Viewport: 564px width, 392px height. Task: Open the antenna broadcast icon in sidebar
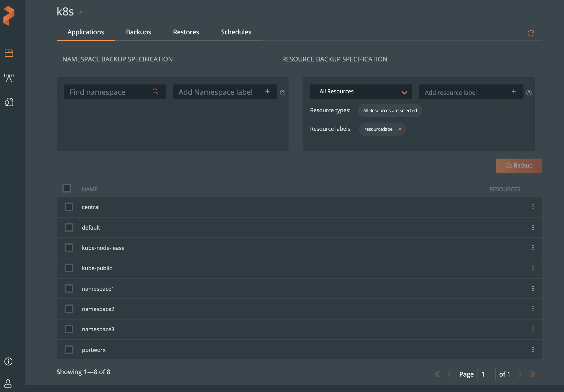click(9, 78)
